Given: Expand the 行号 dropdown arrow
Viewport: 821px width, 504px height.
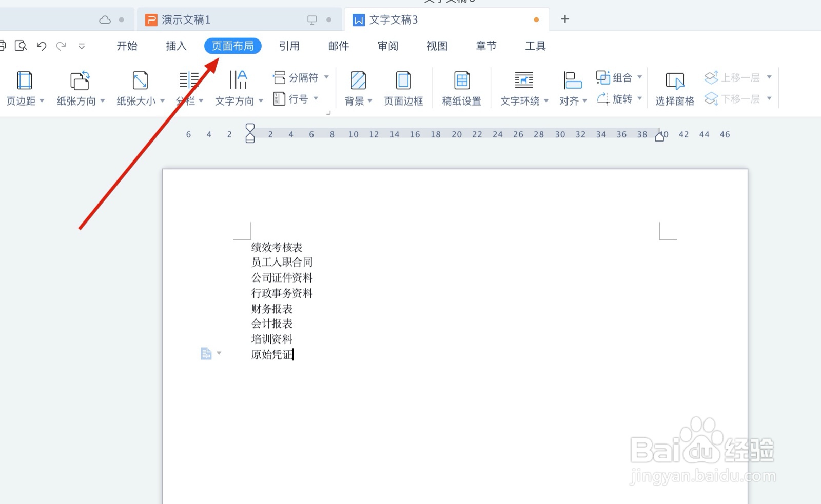Looking at the screenshot, I should 316,98.
